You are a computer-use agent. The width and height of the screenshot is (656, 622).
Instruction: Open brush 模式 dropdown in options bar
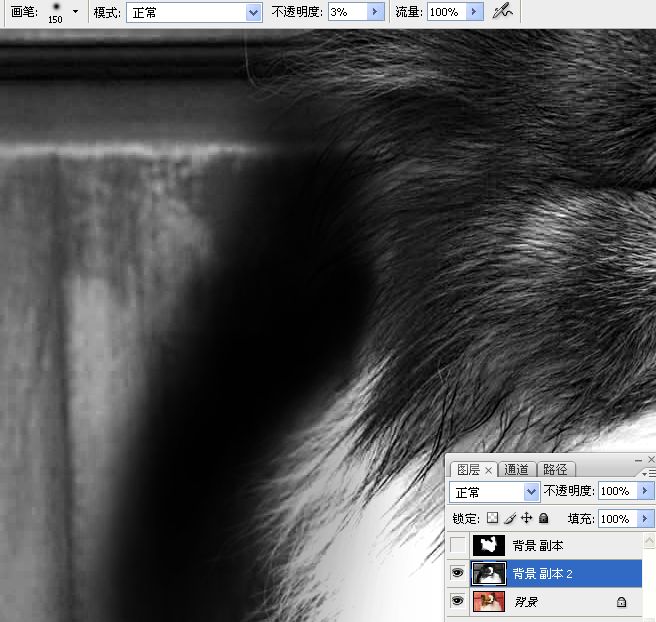[253, 12]
